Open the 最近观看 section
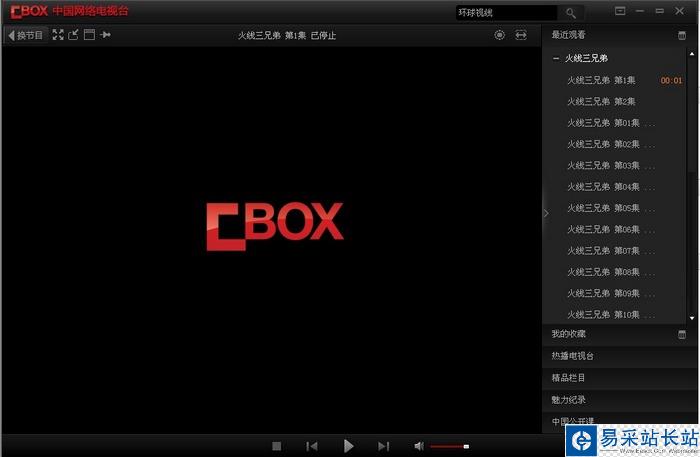Image resolution: width=700 pixels, height=457 pixels. 568,35
